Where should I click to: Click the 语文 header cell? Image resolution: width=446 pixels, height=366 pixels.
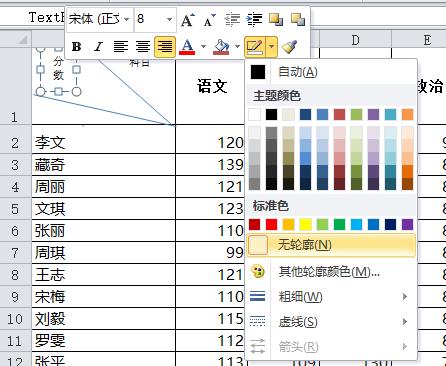click(x=212, y=87)
